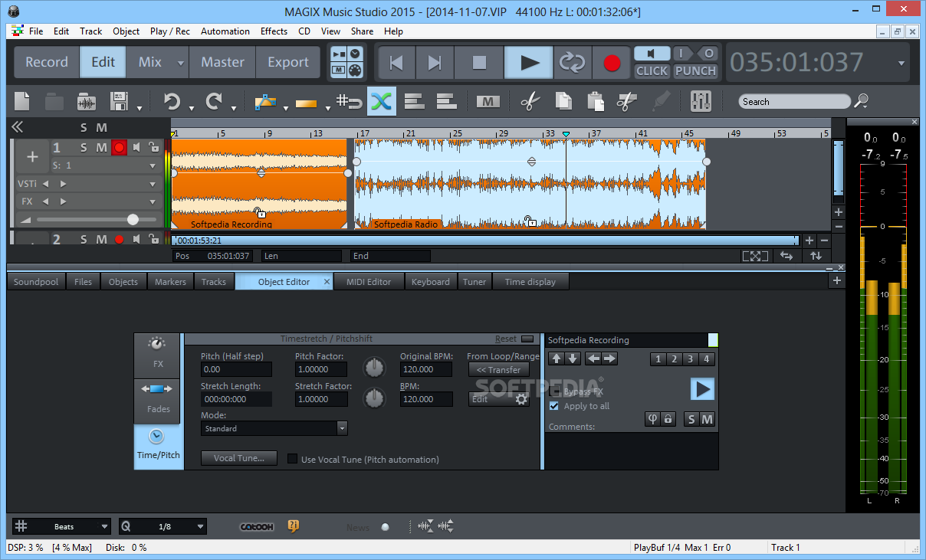Open track 1 FX dropdown arrow
The height and width of the screenshot is (560, 926).
[153, 201]
